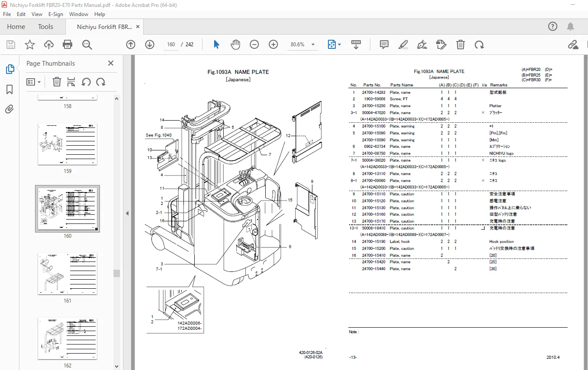Save the document with the floppy disk icon
This screenshot has width=588, height=370.
[x=11, y=45]
